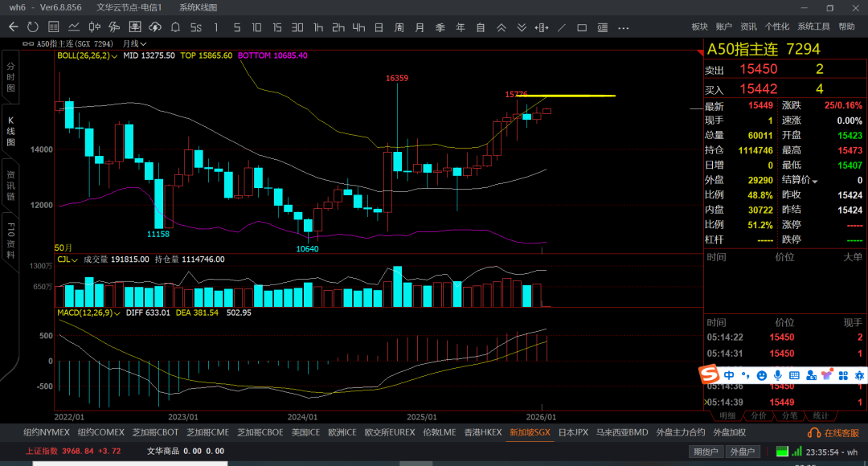Select the weekly 周 period
This screenshot has width=868, height=466.
coord(399,27)
